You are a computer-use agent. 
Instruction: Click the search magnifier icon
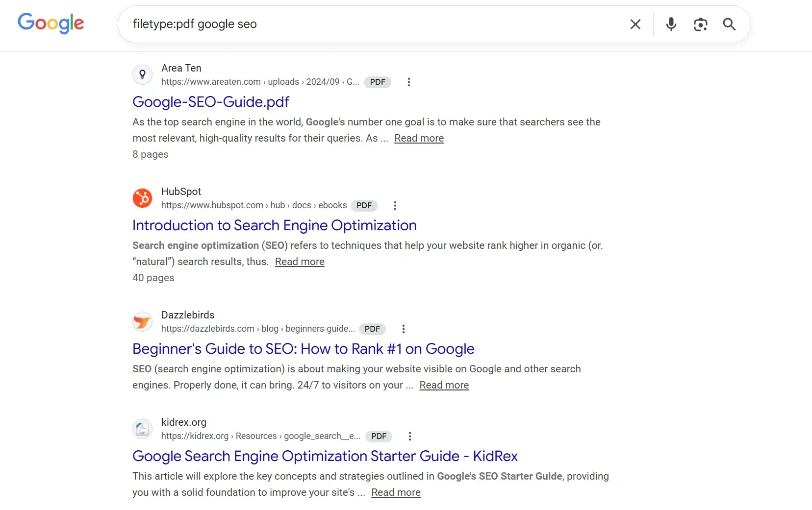pos(729,24)
